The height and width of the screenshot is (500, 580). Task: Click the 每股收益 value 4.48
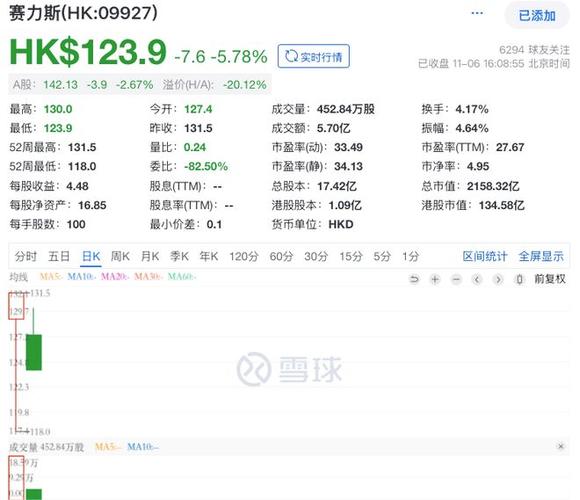tap(77, 186)
